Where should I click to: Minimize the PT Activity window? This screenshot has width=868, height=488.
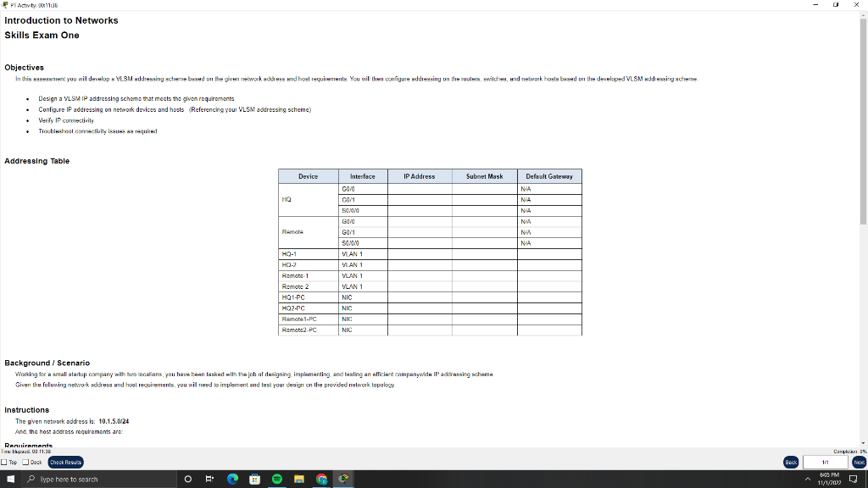click(815, 5)
